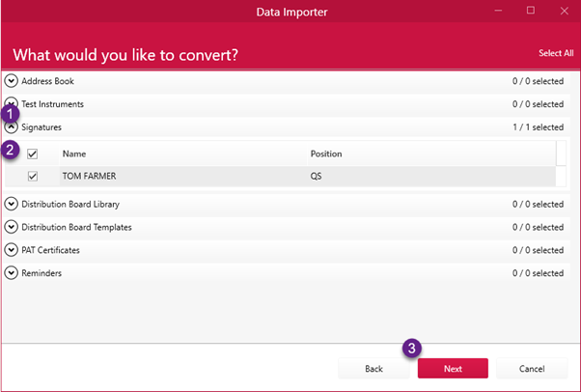Expand the Address Book section
Image resolution: width=581 pixels, height=392 pixels.
(x=12, y=80)
